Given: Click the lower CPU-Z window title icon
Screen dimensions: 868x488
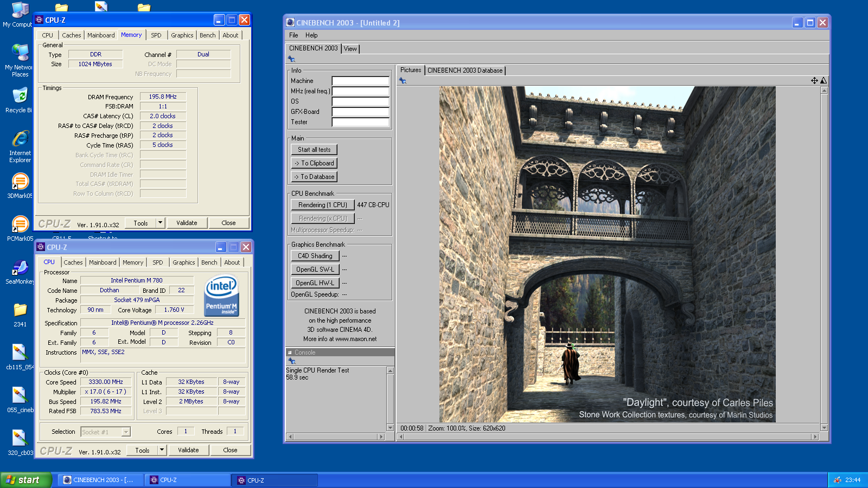Looking at the screenshot, I should pos(41,247).
